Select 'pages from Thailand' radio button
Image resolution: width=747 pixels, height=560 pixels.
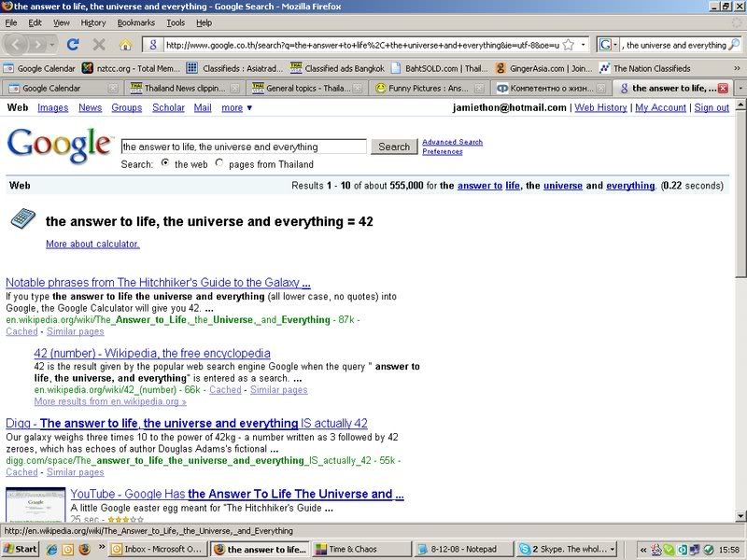tap(219, 162)
